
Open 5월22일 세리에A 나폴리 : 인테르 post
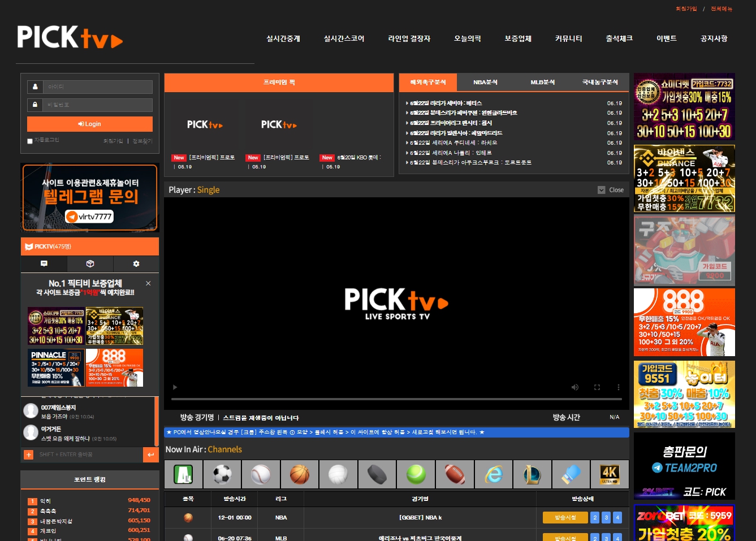450,153
